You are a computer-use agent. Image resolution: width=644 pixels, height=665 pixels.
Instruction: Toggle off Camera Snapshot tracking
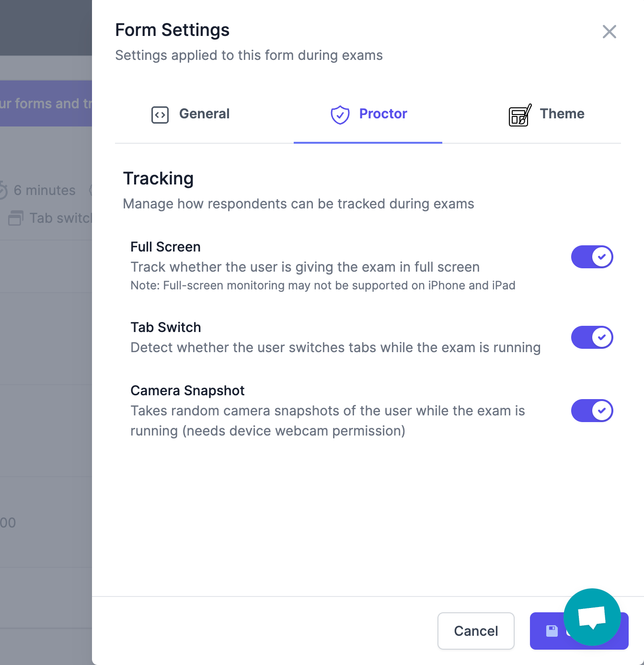point(592,411)
